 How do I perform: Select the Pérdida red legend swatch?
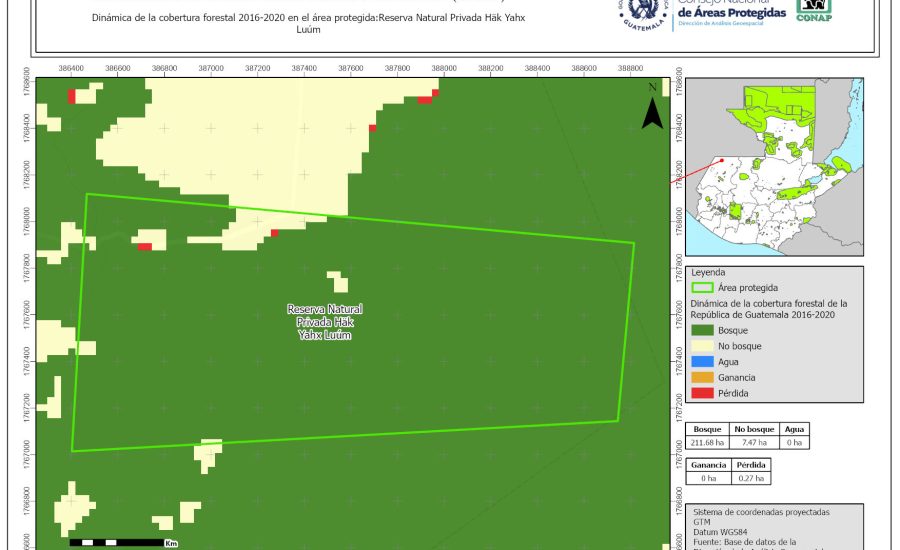pos(706,393)
